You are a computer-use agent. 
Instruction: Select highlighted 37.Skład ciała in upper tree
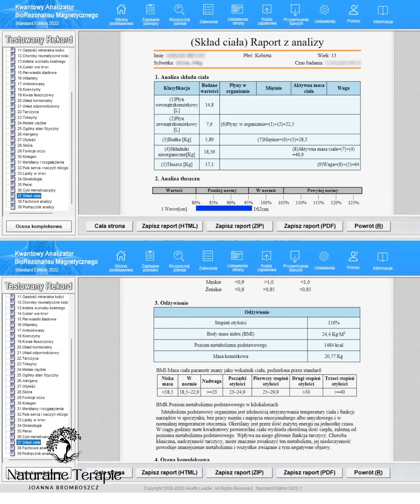coord(29,196)
